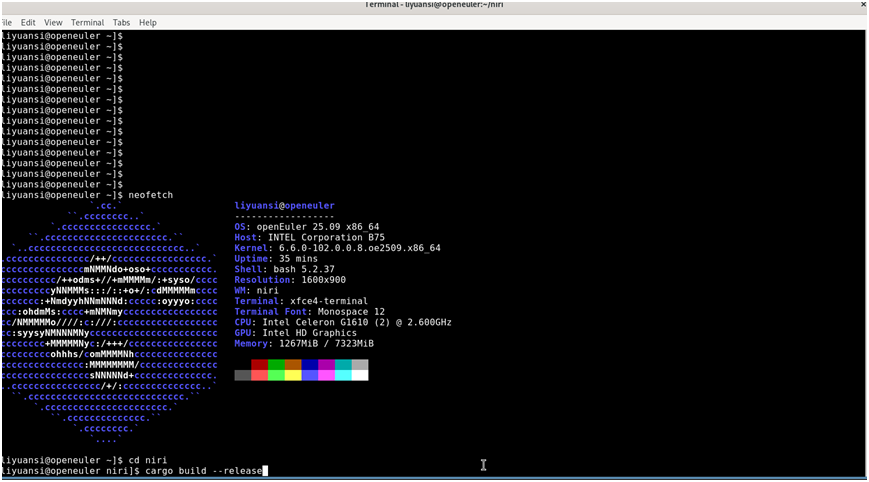
Task: Open the File menu
Action: point(6,23)
